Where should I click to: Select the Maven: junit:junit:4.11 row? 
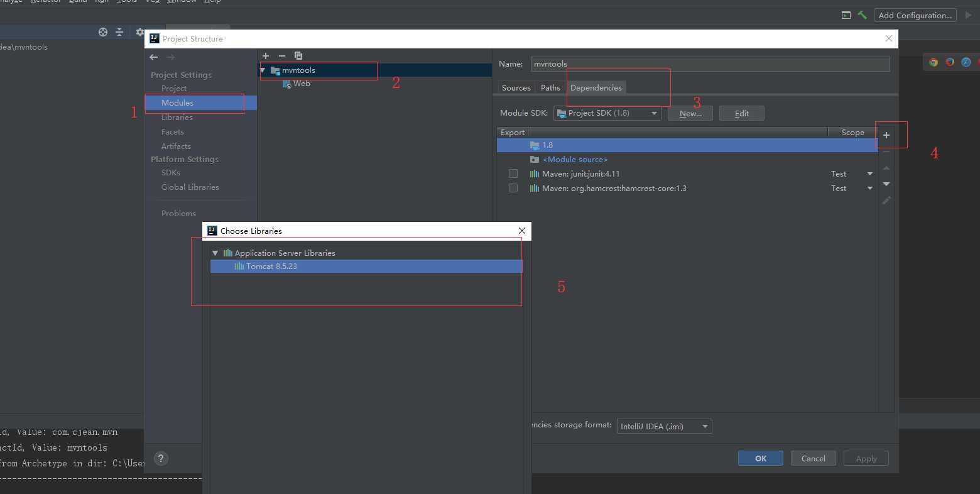[x=687, y=174]
